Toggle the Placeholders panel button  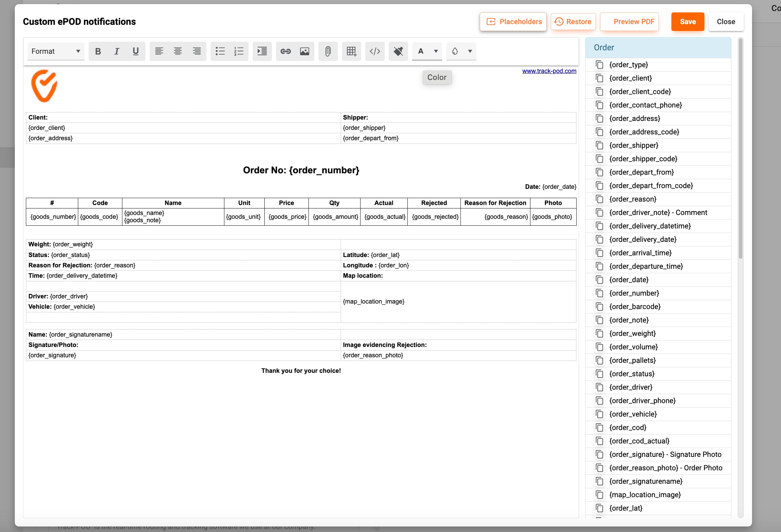(x=513, y=22)
